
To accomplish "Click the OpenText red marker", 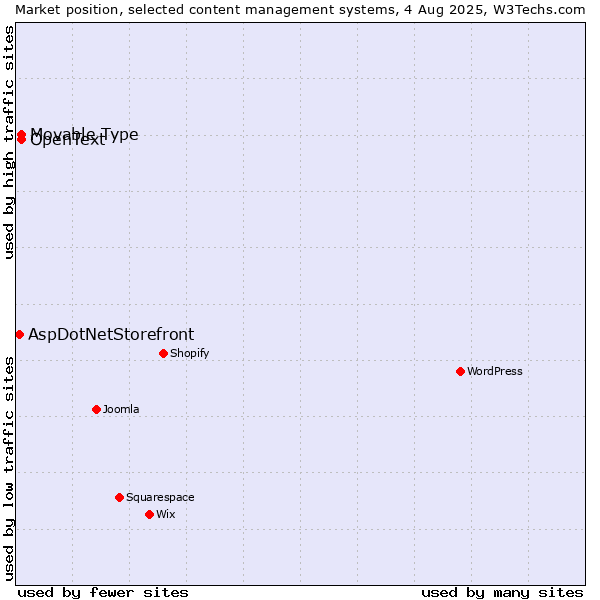I will [x=21, y=140].
